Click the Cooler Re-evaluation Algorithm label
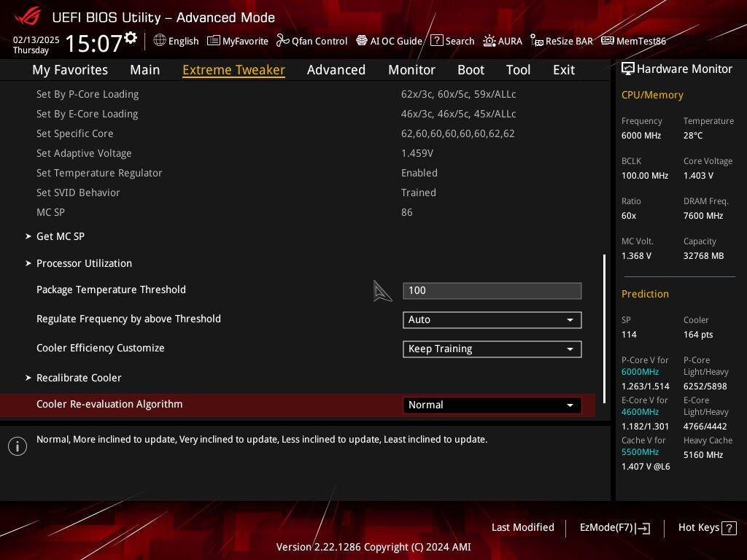The image size is (747, 560). [x=109, y=404]
